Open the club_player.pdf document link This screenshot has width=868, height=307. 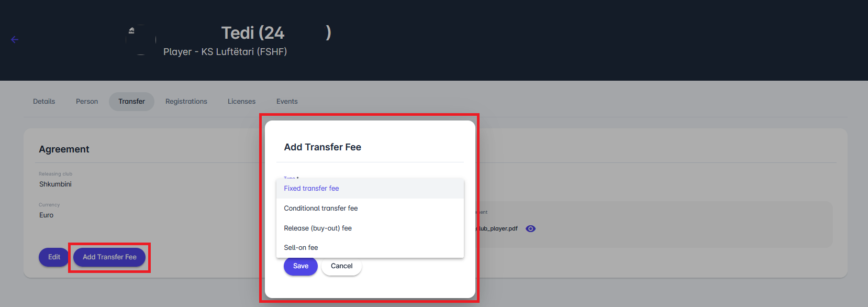tap(498, 228)
